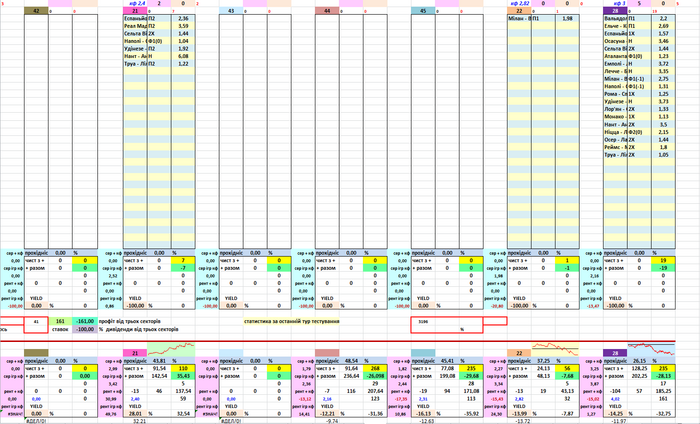The height and width of the screenshot is (424, 700).
Task: Click the light blue header cell 43
Action: (231, 11)
